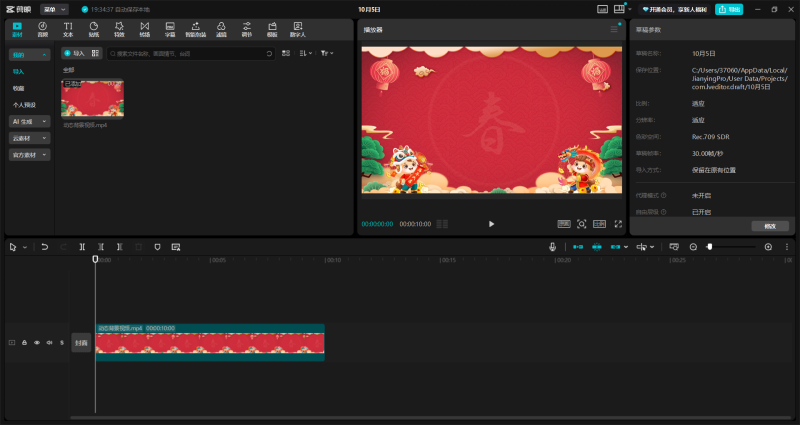Open the smart packaging tab with sparkle icon
The image size is (800, 425).
[x=195, y=30]
